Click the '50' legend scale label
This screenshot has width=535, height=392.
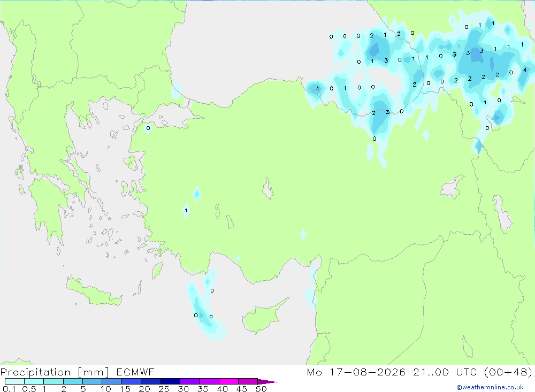coord(261,389)
